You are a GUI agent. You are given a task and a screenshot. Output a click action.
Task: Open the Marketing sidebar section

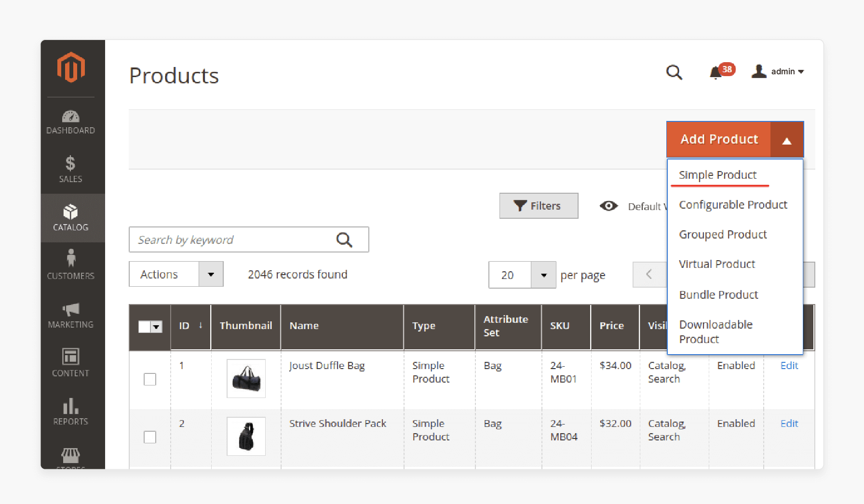[71, 316]
